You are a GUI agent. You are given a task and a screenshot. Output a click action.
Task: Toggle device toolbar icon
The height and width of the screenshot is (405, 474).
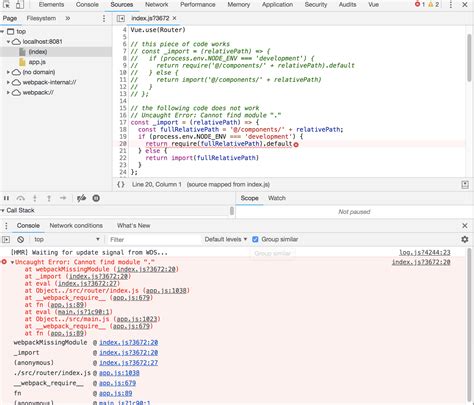click(x=20, y=5)
